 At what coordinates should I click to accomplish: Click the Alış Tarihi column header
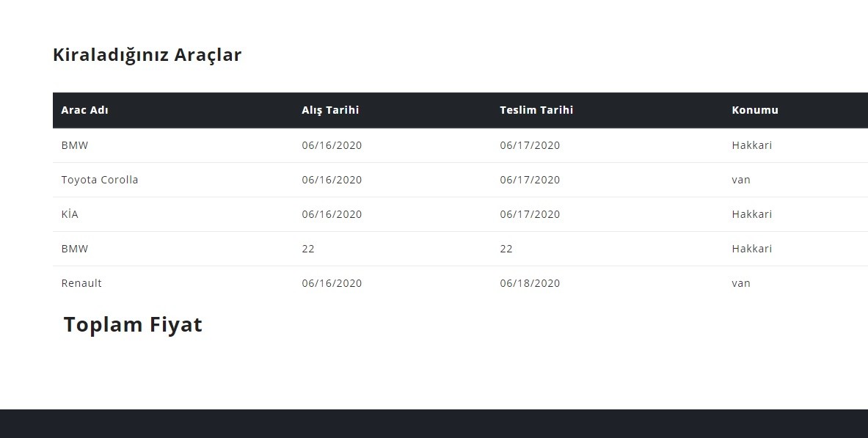click(x=330, y=110)
